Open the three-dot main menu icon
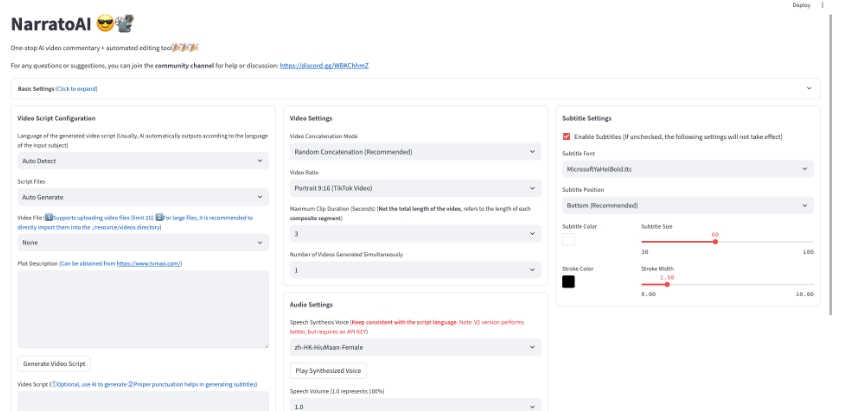Screen dimensions: 845x411 coord(823,5)
